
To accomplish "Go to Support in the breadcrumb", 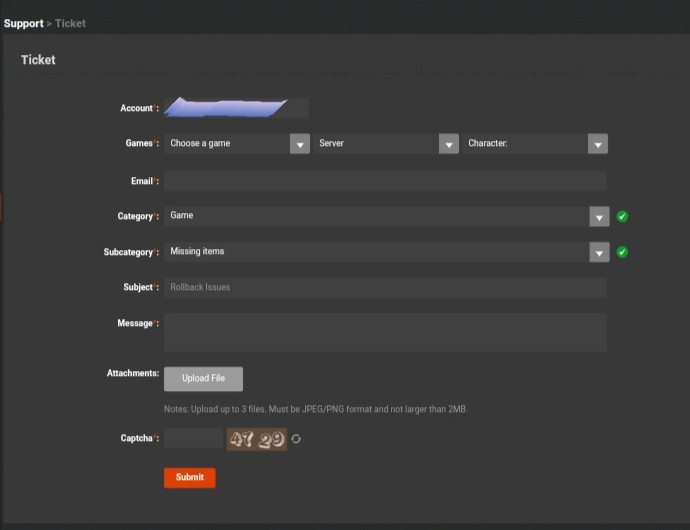I will [23, 23].
